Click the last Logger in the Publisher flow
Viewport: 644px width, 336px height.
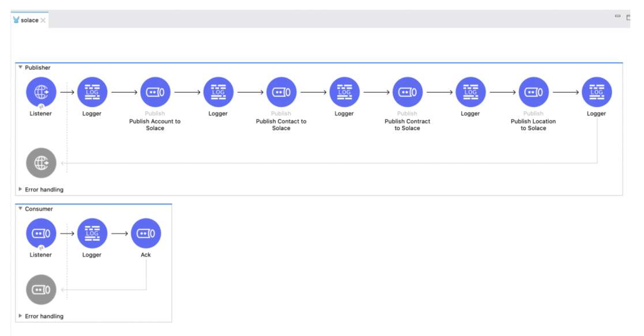click(x=596, y=92)
